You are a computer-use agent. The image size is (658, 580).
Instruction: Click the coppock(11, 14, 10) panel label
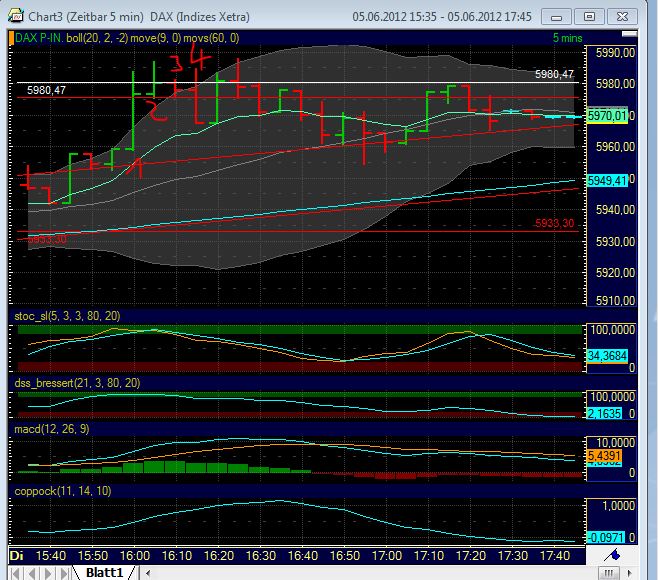63,491
